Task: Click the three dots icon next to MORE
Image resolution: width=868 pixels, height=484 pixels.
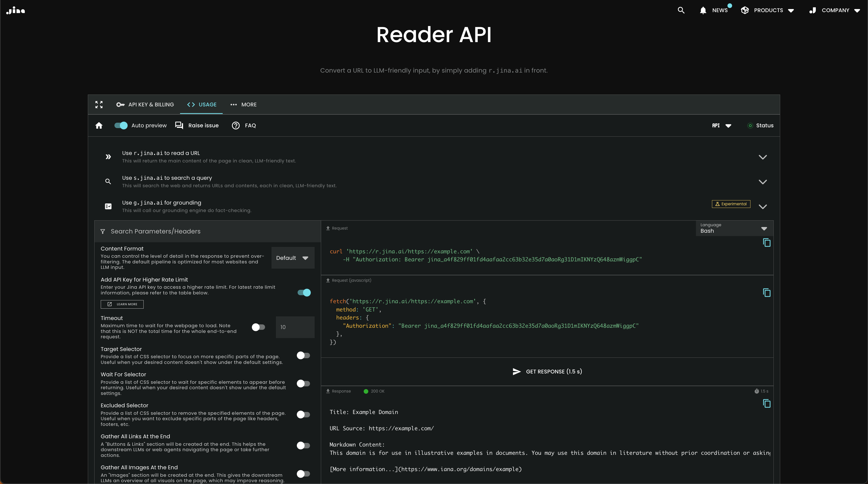Action: (x=234, y=104)
